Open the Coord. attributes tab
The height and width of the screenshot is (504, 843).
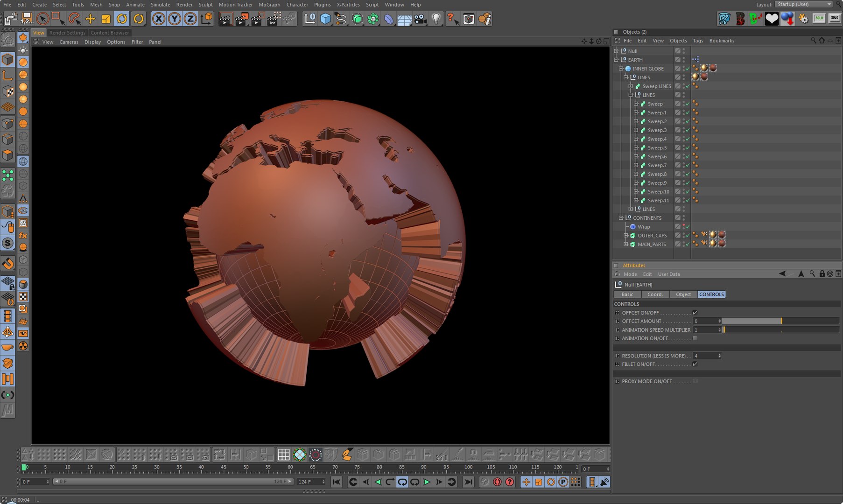[655, 294]
